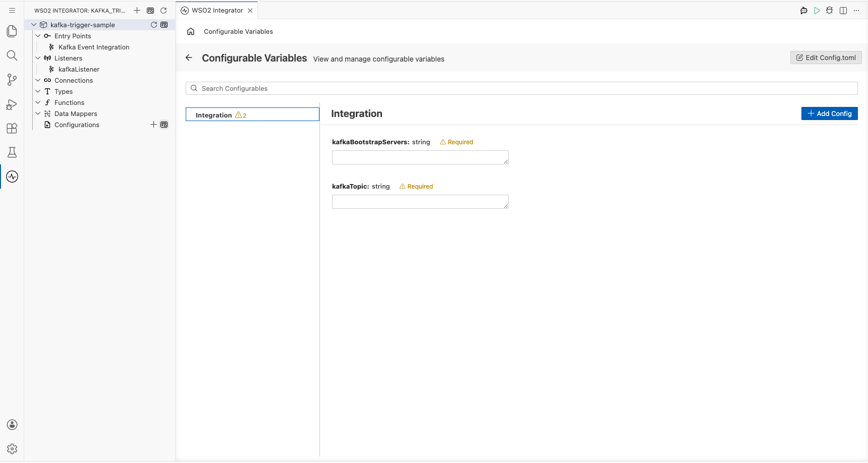Image resolution: width=868 pixels, height=463 pixels.
Task: Click the Configurable Variables breadcrumb
Action: (238, 31)
